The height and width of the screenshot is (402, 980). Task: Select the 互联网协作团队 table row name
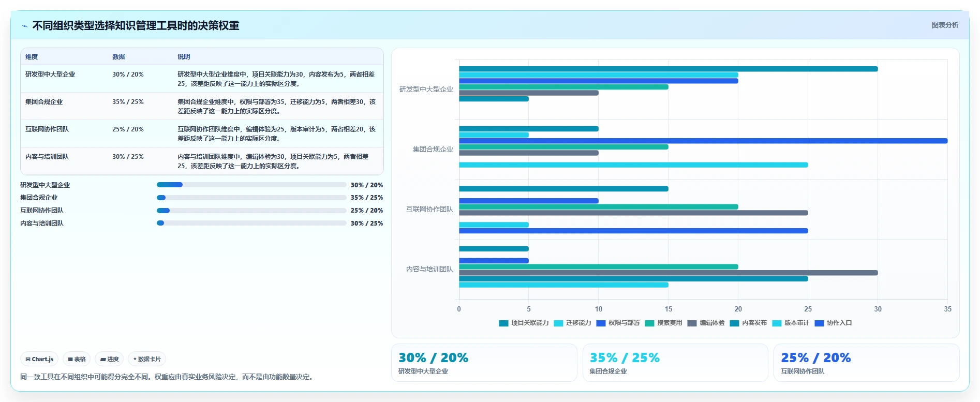[x=47, y=129]
